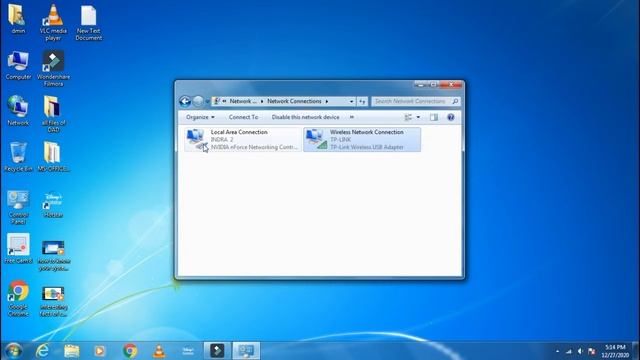Screen dimensions: 640x360
Task: Show hidden system tray icons
Action: tap(557, 351)
